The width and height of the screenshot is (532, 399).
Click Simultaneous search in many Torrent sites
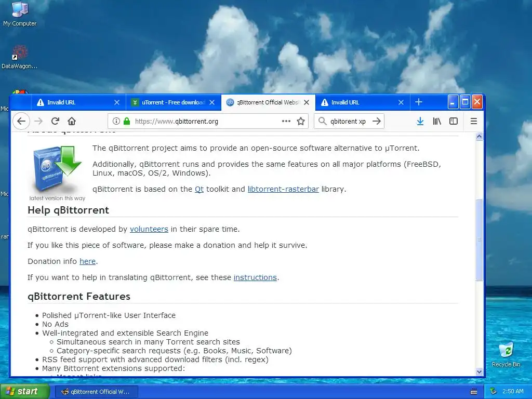148,342
